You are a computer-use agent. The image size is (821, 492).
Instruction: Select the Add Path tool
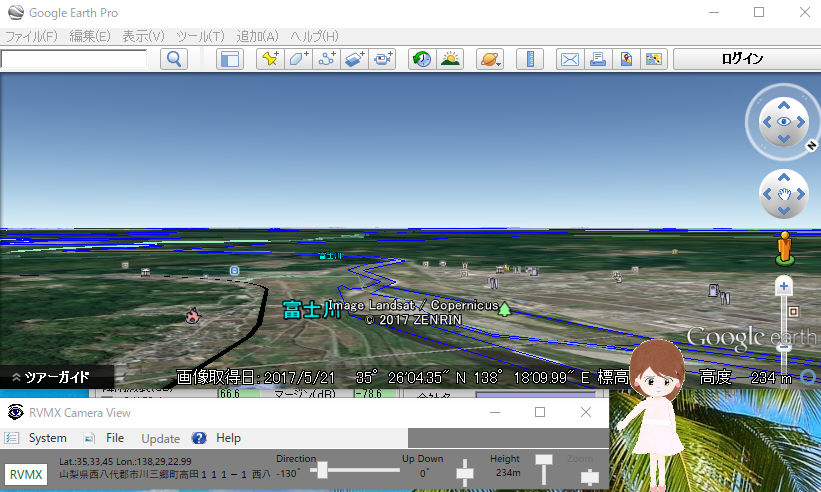[x=327, y=59]
